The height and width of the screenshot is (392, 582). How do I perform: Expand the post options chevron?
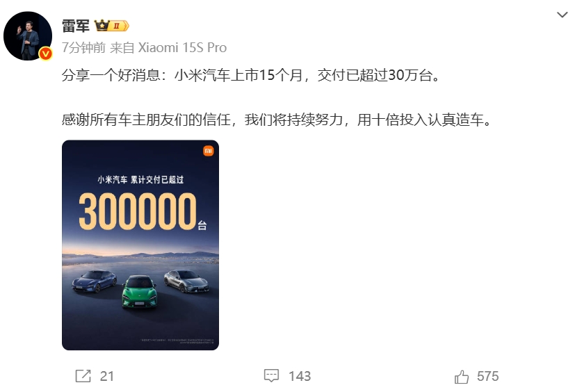(x=563, y=15)
